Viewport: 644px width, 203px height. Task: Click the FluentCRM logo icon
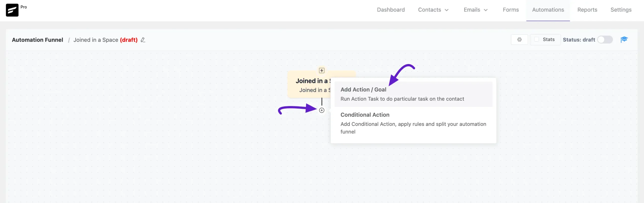click(x=12, y=10)
